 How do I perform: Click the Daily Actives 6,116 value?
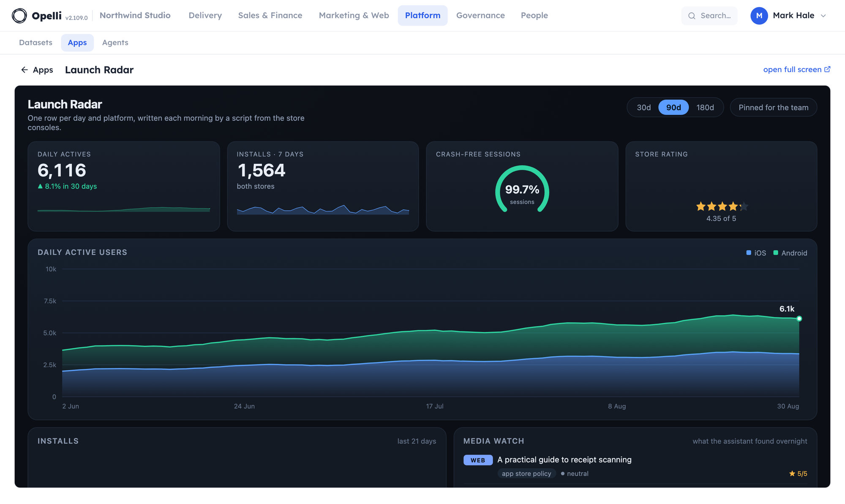coord(62,171)
